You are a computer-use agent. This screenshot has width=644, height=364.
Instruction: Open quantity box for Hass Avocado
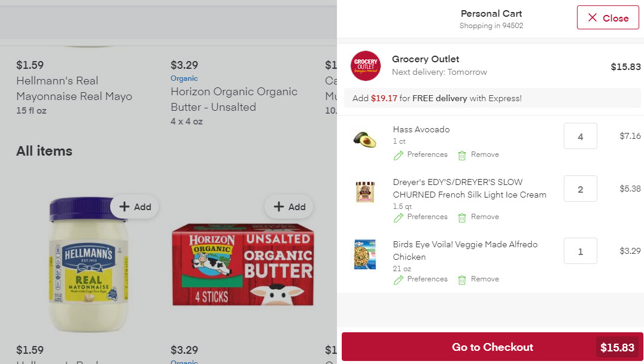(580, 136)
